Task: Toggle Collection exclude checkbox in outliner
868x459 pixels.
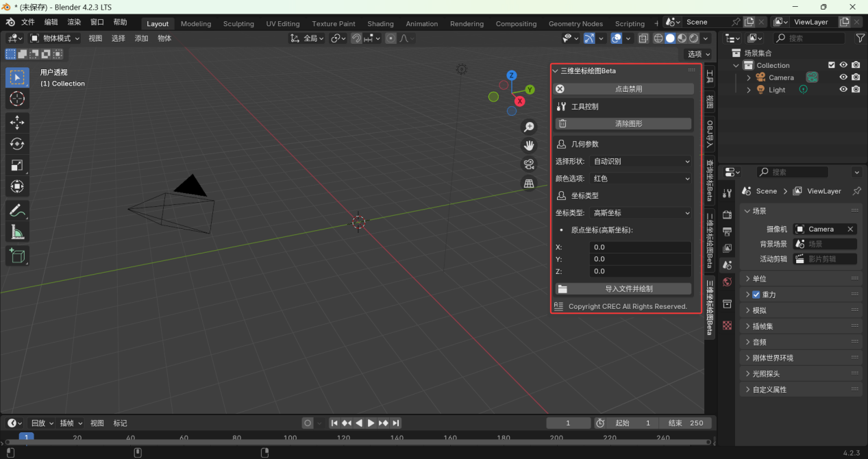Action: (x=831, y=65)
